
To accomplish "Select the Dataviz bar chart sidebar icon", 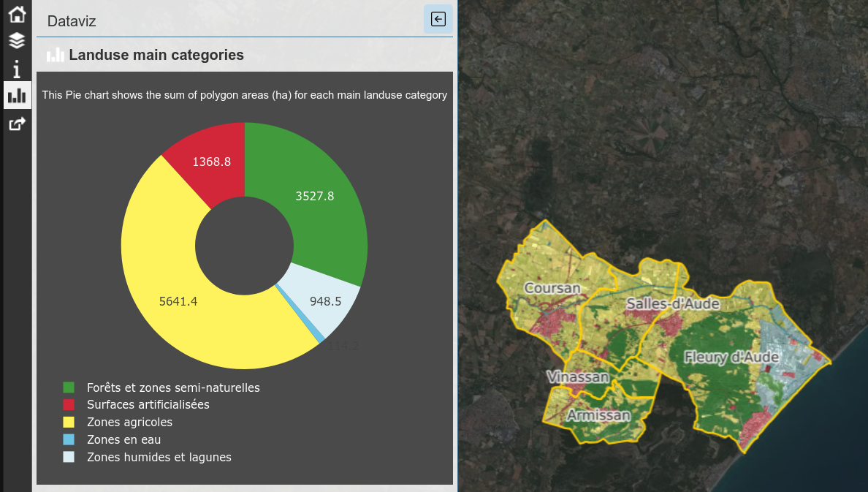I will pos(17,95).
